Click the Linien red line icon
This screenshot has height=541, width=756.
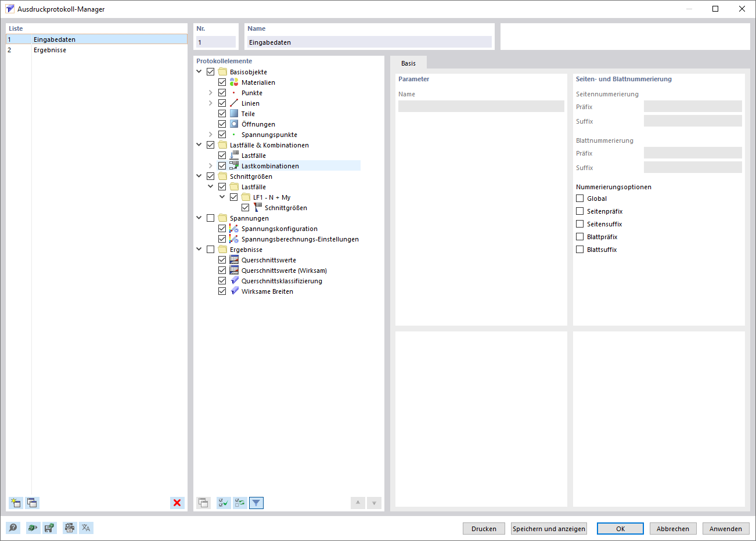[x=234, y=103]
